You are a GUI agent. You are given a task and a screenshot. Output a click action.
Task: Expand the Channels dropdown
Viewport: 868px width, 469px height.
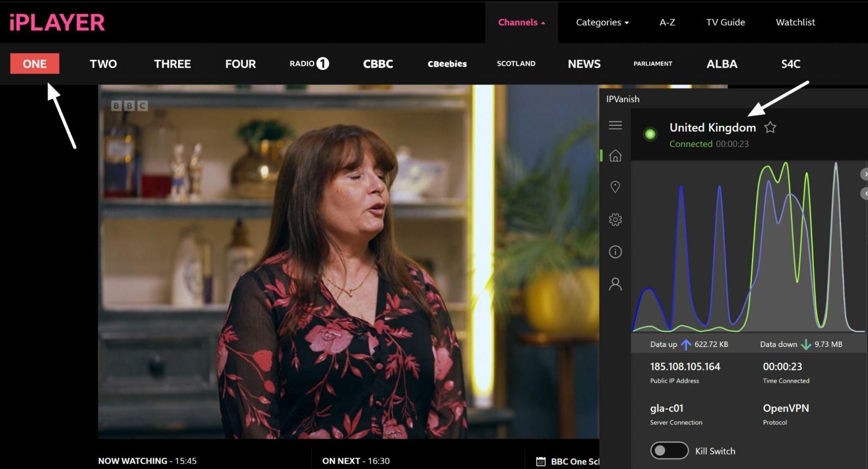[521, 22]
